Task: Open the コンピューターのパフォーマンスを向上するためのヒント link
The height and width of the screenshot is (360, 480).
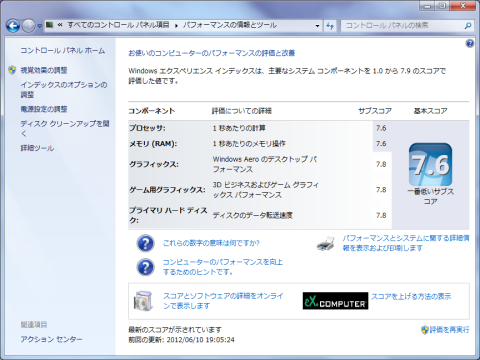Action: 223,267
